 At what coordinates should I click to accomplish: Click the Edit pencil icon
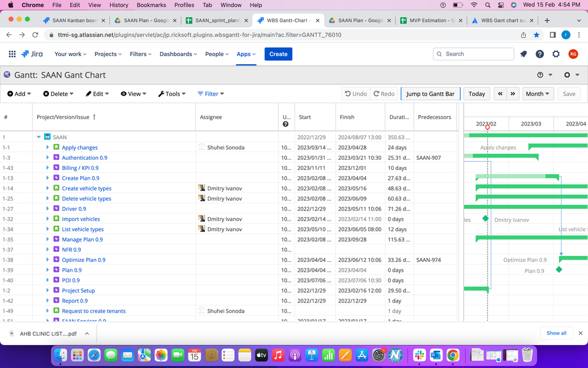[88, 93]
